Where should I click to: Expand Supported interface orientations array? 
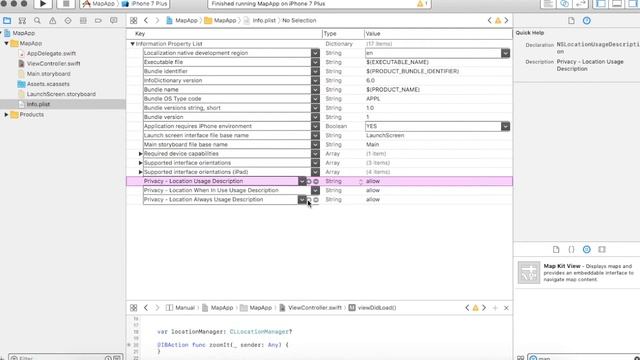coord(140,163)
